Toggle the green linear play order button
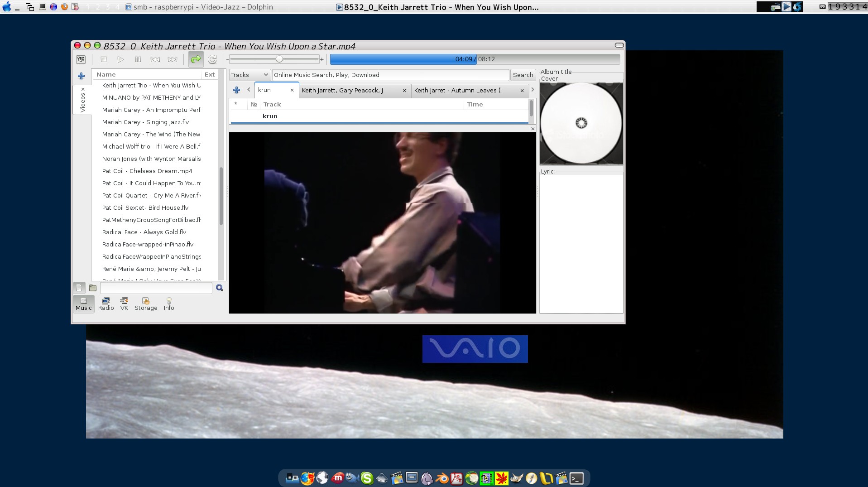 [x=196, y=59]
